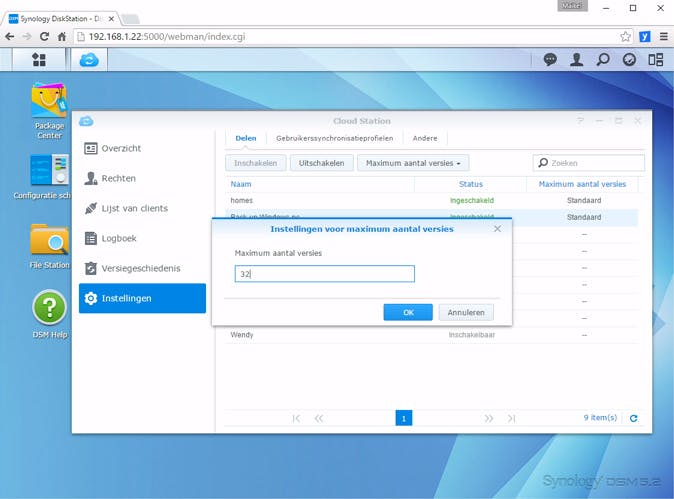Open the pilot view layout icon
Screen dimensions: 674x499
[x=656, y=59]
